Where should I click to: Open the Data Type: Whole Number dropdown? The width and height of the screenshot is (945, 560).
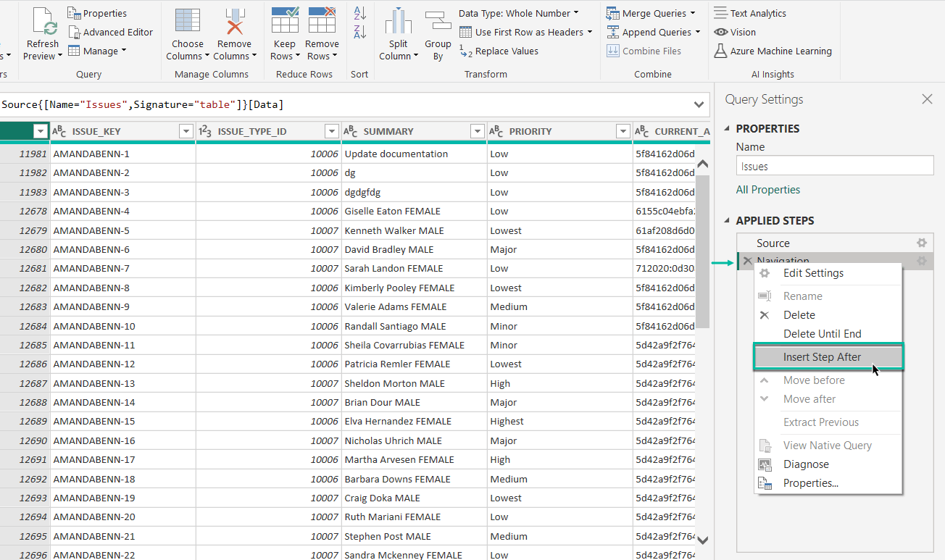click(518, 13)
